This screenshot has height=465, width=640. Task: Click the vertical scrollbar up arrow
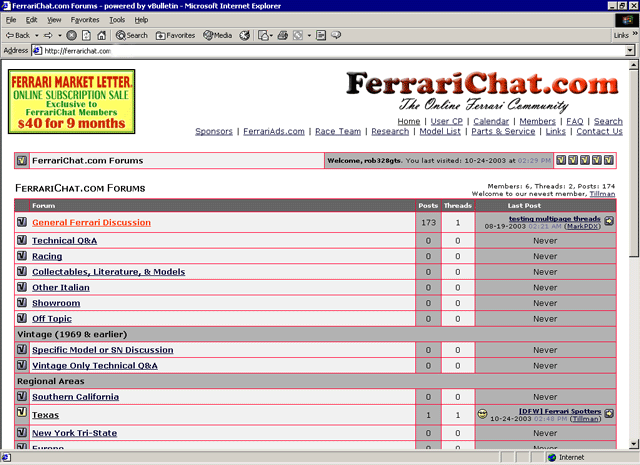633,65
